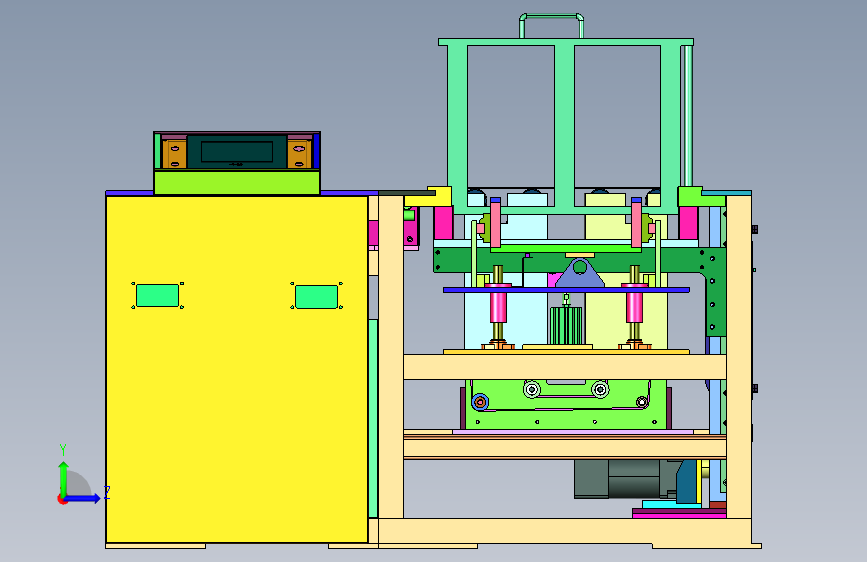867x562 pixels.
Task: Select the right magenta block beneath the green corner
Action: tap(688, 222)
